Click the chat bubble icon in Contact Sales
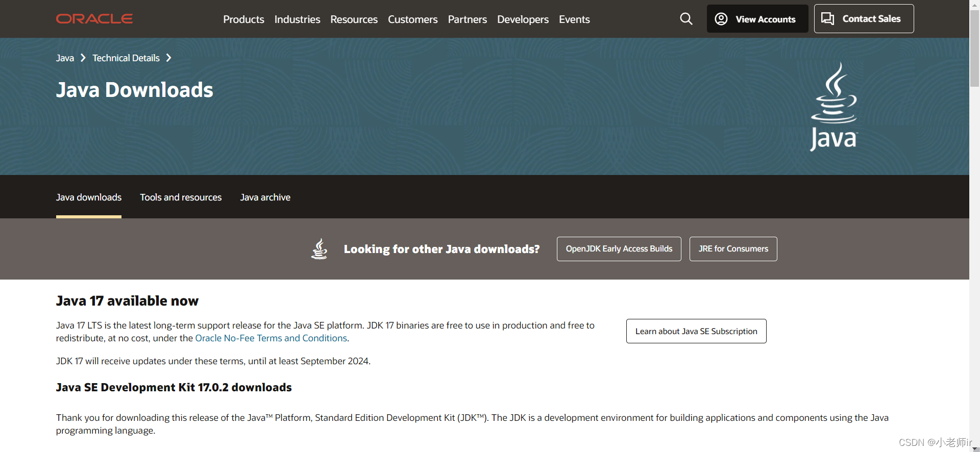 point(827,19)
